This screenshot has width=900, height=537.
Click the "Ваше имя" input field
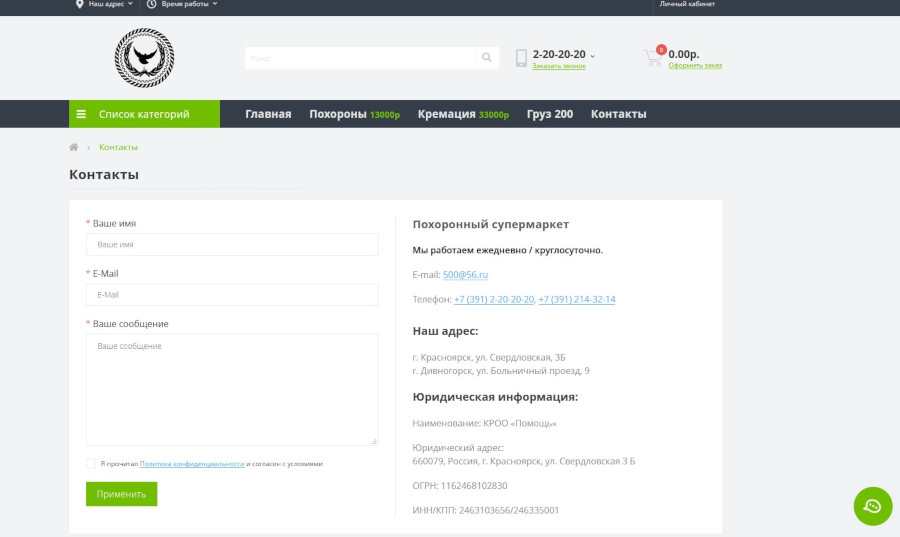(x=232, y=244)
